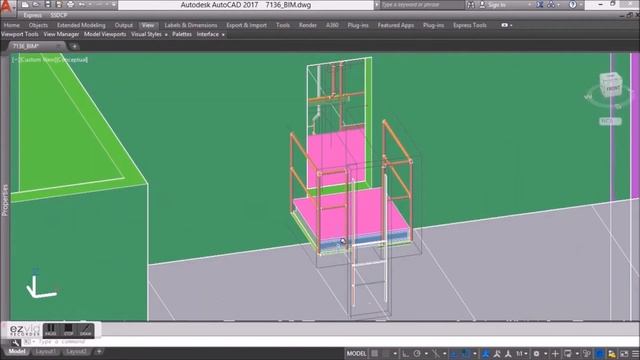The image size is (640, 360).
Task: Switch to the Tools ribbon tab
Action: pyautogui.click(x=283, y=25)
